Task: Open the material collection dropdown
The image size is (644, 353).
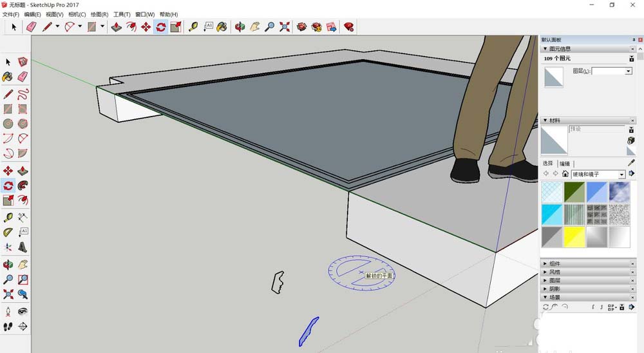Action: [621, 175]
